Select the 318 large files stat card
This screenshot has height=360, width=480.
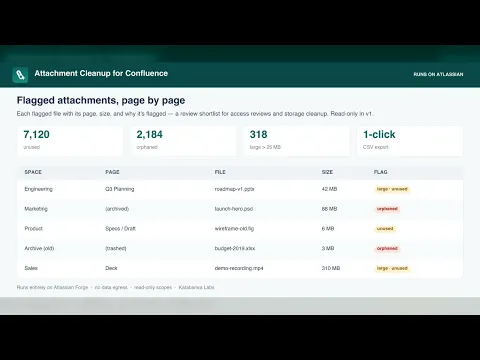(x=296, y=141)
